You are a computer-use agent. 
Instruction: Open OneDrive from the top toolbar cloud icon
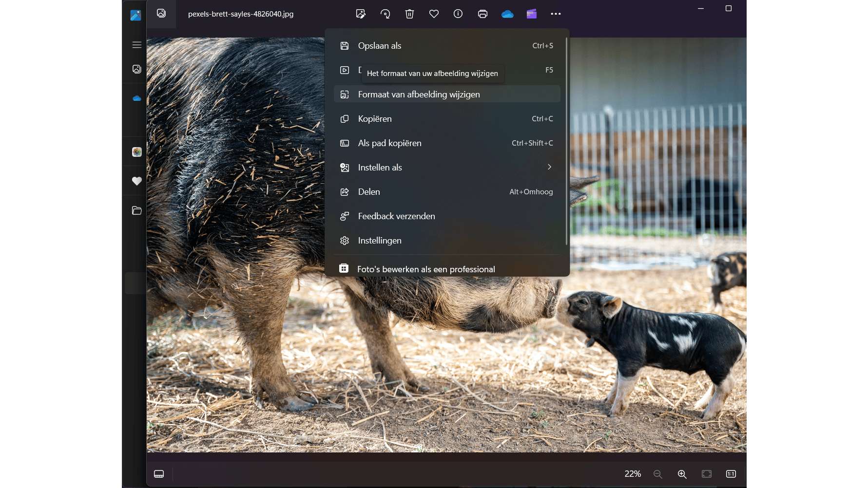click(507, 14)
